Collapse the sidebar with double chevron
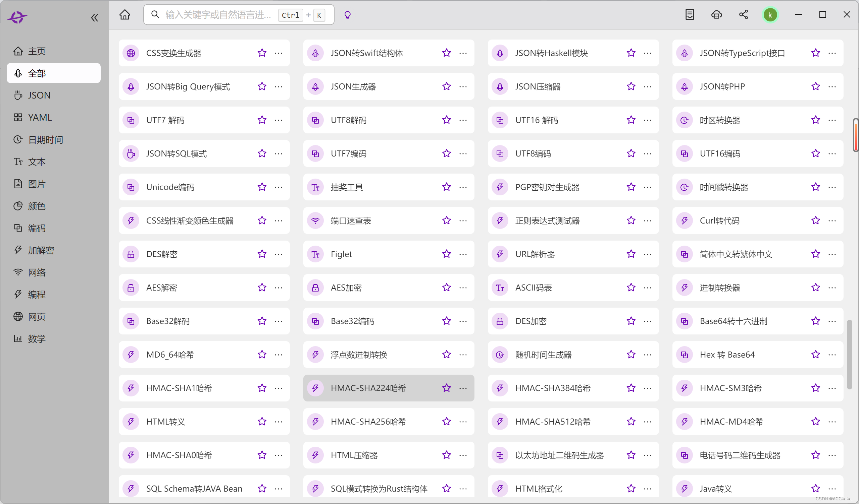 click(94, 18)
